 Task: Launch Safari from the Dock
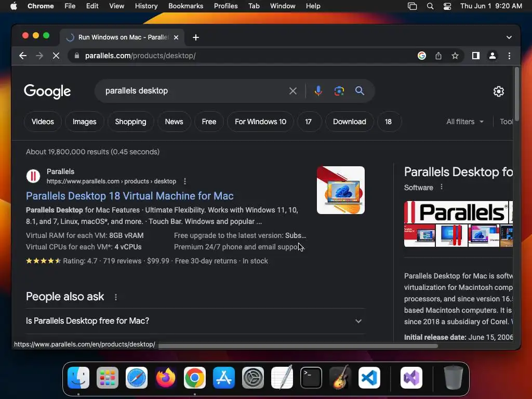coord(137,378)
